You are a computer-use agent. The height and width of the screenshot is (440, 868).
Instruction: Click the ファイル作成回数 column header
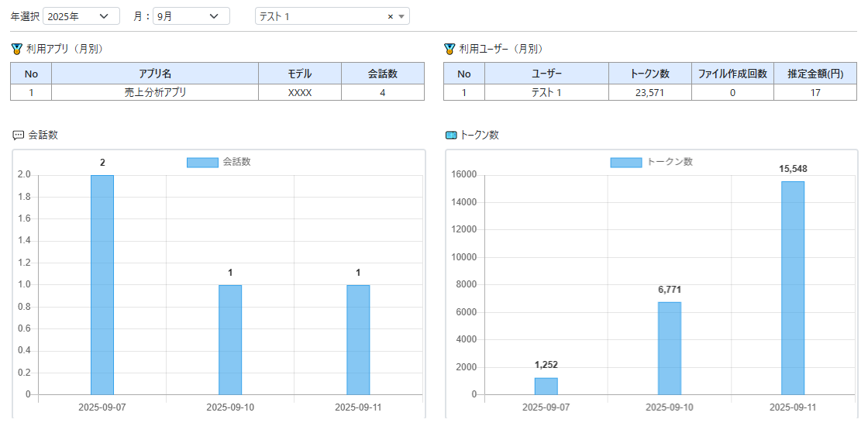click(732, 74)
